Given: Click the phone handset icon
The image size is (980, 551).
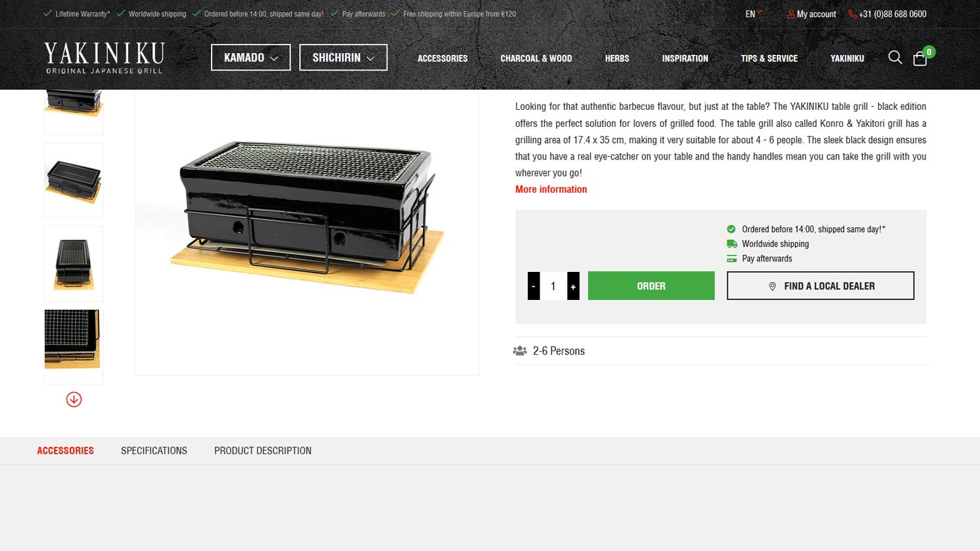Looking at the screenshot, I should [852, 14].
